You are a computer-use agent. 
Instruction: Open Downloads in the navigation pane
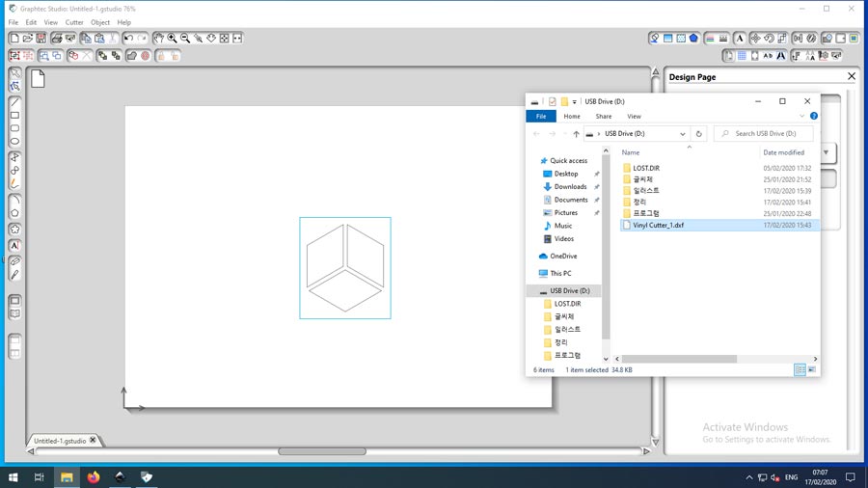[x=570, y=187]
